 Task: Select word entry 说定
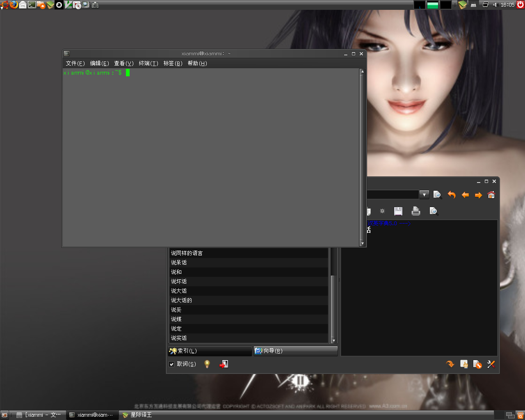pos(249,329)
